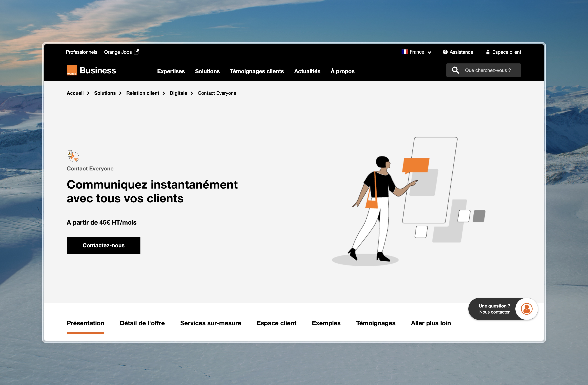Click the Orange Business logo
This screenshot has height=385, width=588.
click(91, 70)
